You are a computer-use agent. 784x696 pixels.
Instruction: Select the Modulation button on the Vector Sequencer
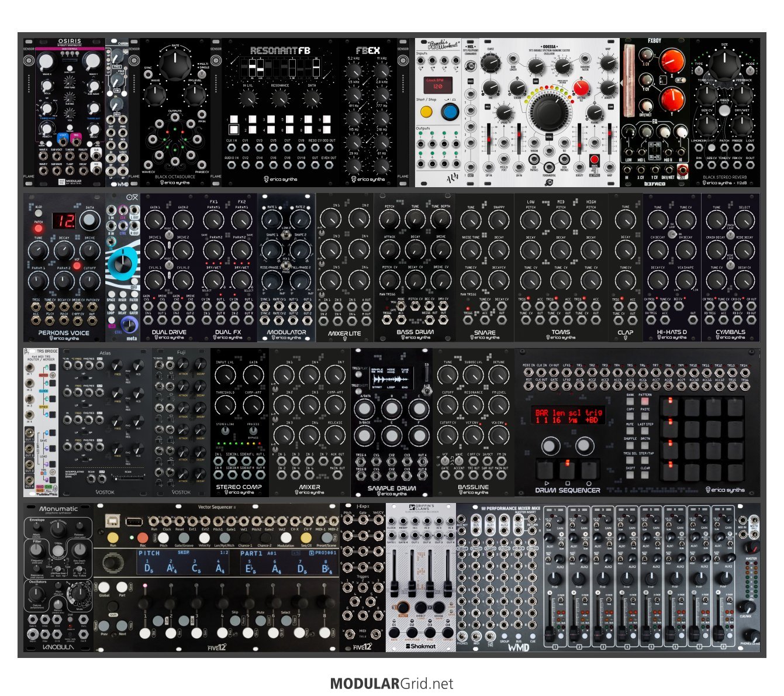point(286,536)
